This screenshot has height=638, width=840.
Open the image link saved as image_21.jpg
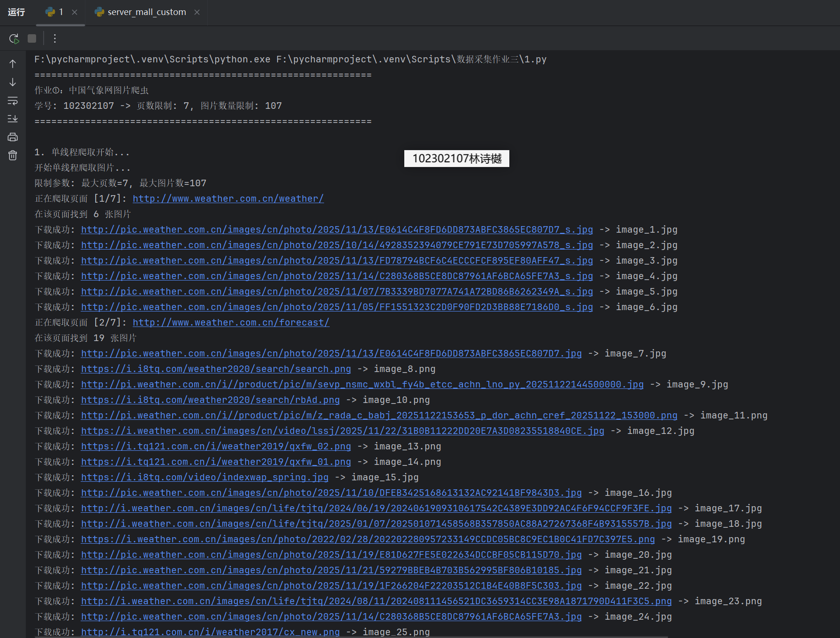(x=331, y=570)
